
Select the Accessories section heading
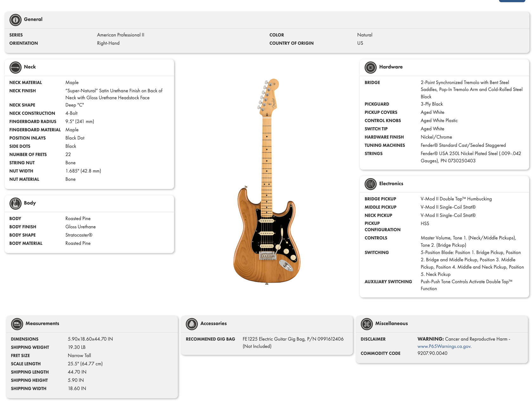[213, 323]
